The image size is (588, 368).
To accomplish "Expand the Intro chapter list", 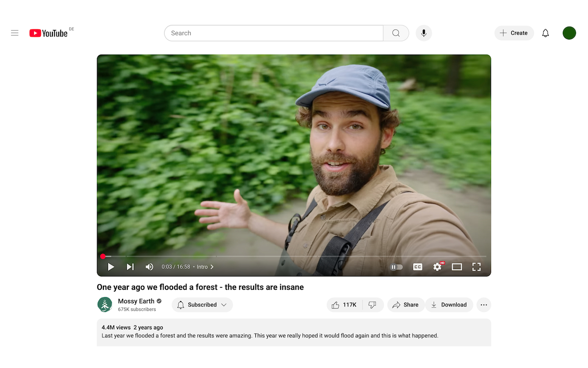I will (205, 267).
